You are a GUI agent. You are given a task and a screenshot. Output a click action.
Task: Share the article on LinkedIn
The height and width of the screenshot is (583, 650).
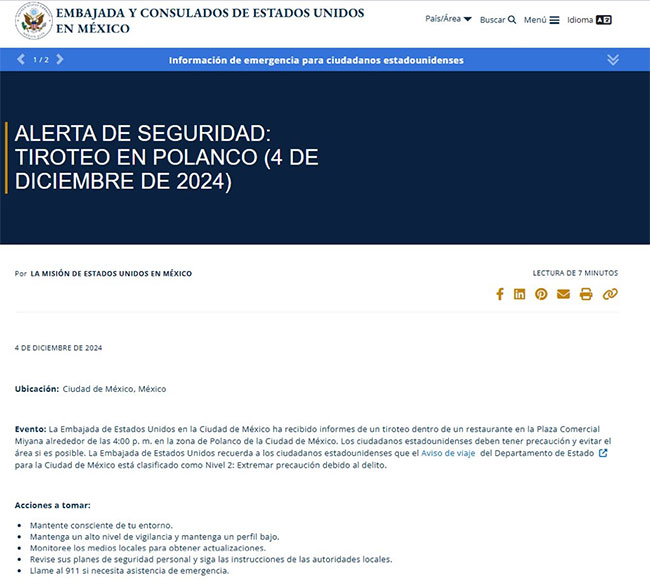[520, 294]
